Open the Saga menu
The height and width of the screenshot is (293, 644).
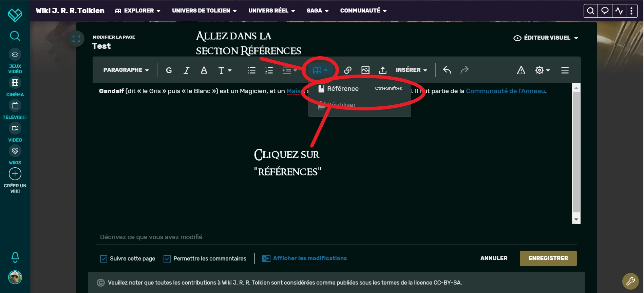(318, 11)
